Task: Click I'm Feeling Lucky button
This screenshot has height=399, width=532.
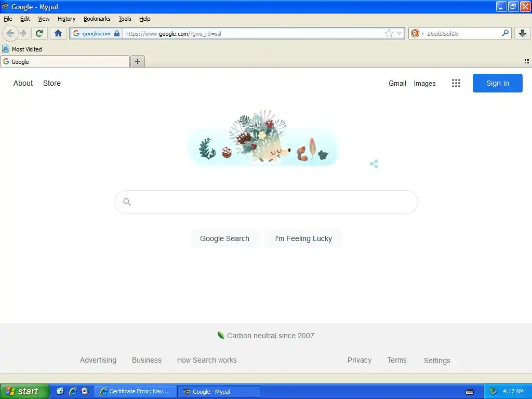Action: [303, 238]
